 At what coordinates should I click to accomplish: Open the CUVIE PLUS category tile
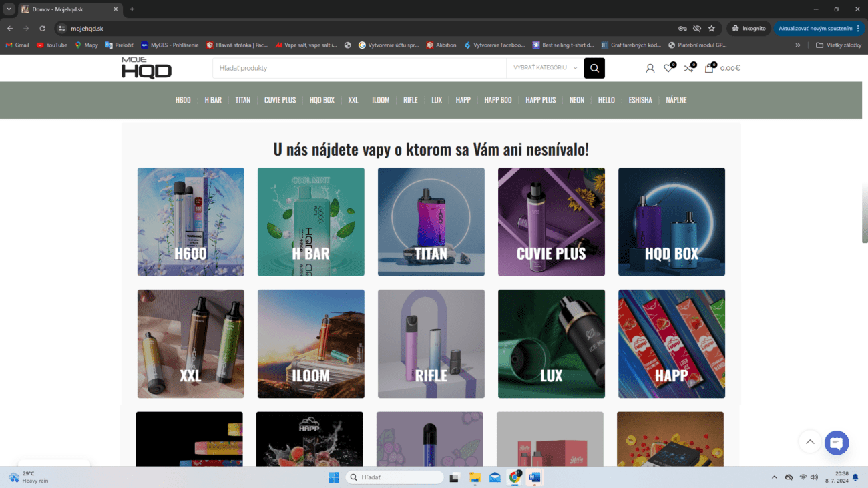click(x=552, y=222)
